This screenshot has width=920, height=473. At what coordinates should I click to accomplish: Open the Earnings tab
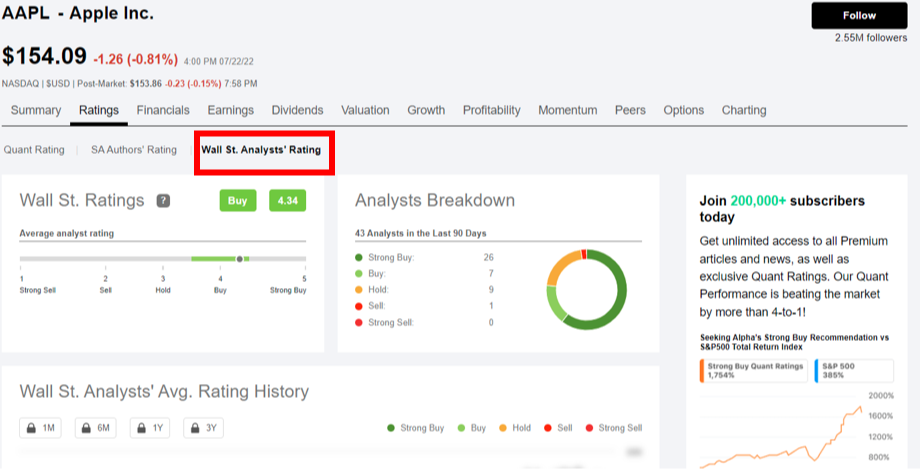pos(231,110)
